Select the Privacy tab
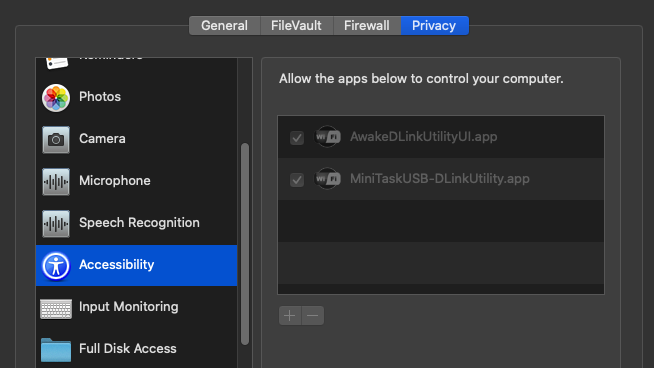 [434, 25]
